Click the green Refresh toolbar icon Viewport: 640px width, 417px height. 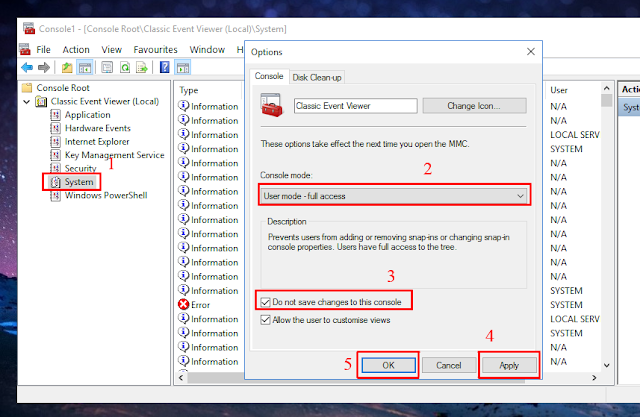[124, 67]
